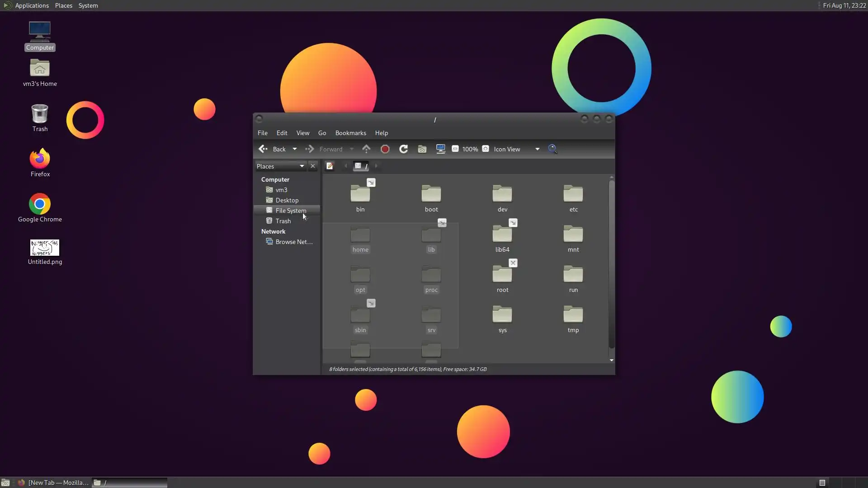
Task: Click the red Stop loading icon
Action: click(385, 149)
